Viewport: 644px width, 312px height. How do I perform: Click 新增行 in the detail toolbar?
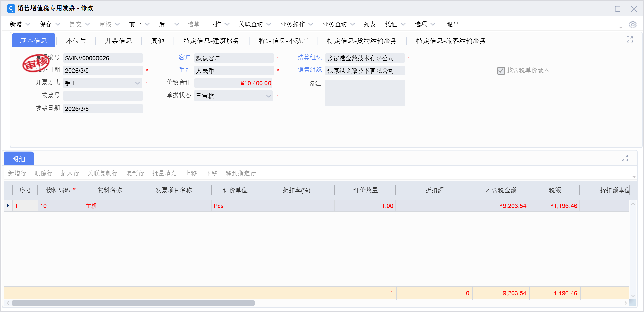(17, 173)
